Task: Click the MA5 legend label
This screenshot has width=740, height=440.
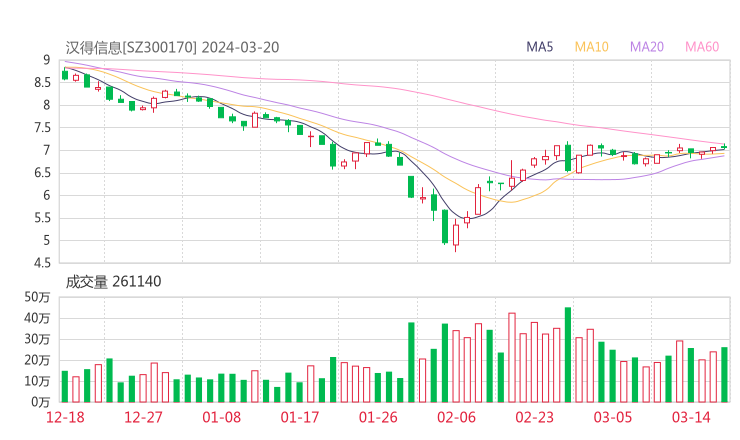Action: pos(539,47)
